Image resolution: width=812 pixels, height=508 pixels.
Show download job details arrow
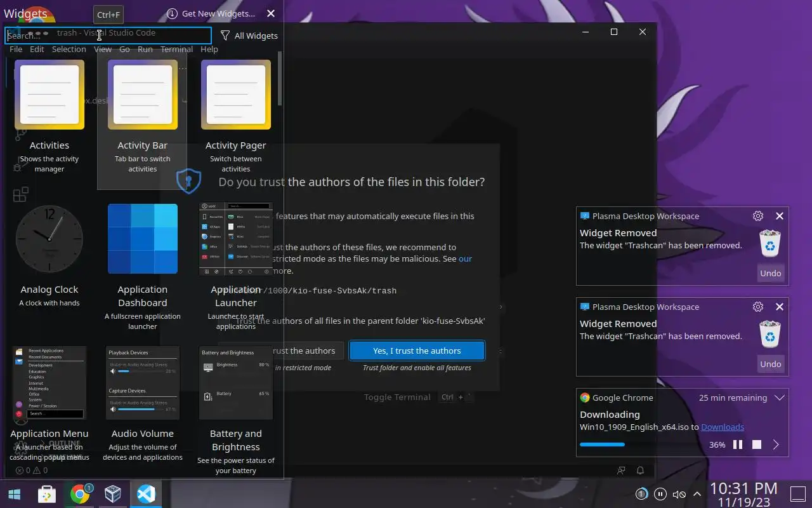pyautogui.click(x=776, y=444)
